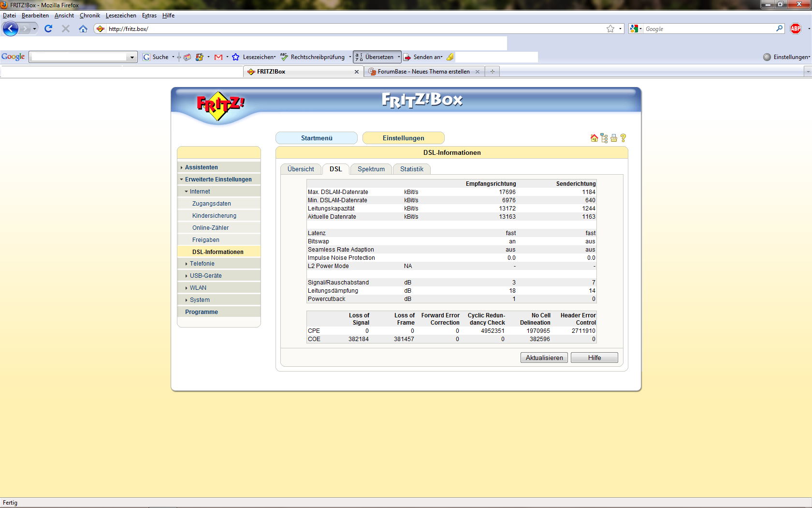This screenshot has height=508, width=812.
Task: Open the Adblock Plus ABP icon
Action: pyautogui.click(x=796, y=29)
